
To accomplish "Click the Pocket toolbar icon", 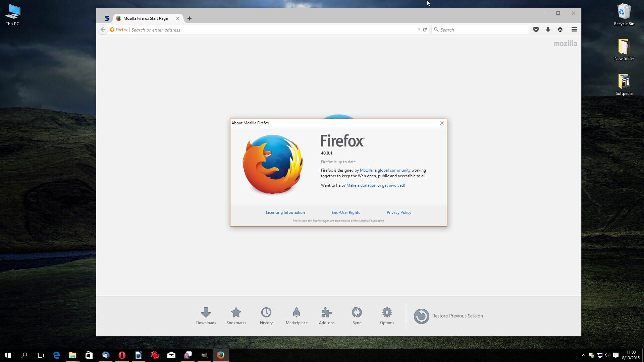I will (x=536, y=29).
